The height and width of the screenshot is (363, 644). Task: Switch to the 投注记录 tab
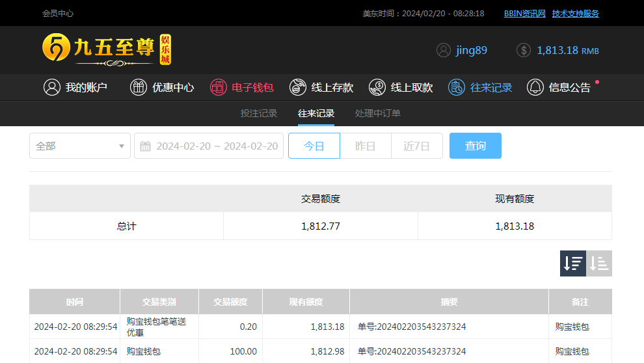(x=259, y=113)
